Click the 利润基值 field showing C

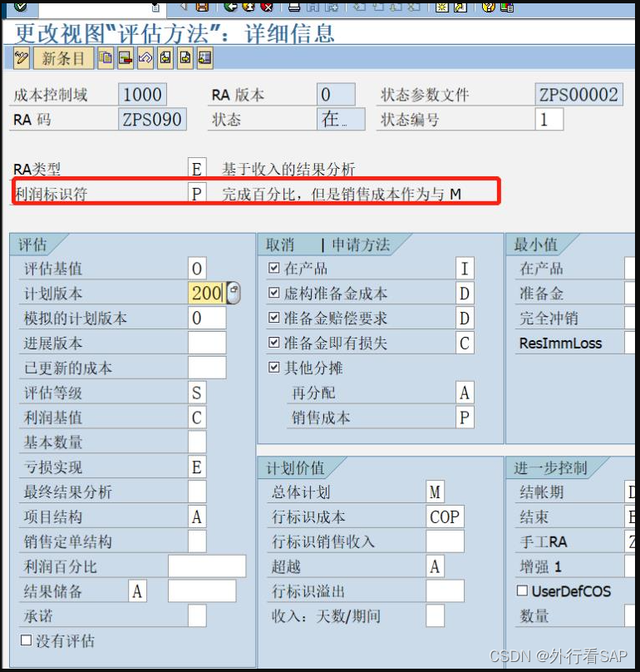[197, 418]
